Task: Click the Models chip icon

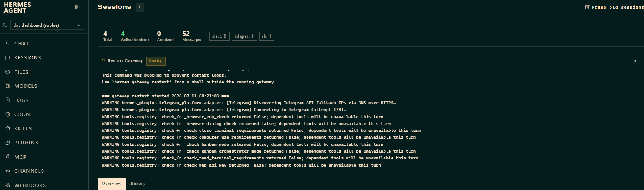Action: [8, 86]
